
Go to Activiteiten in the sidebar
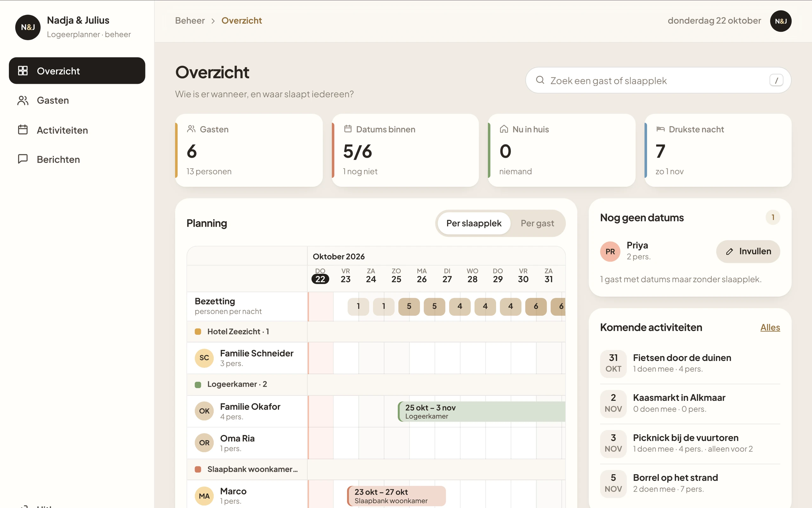coord(77,130)
